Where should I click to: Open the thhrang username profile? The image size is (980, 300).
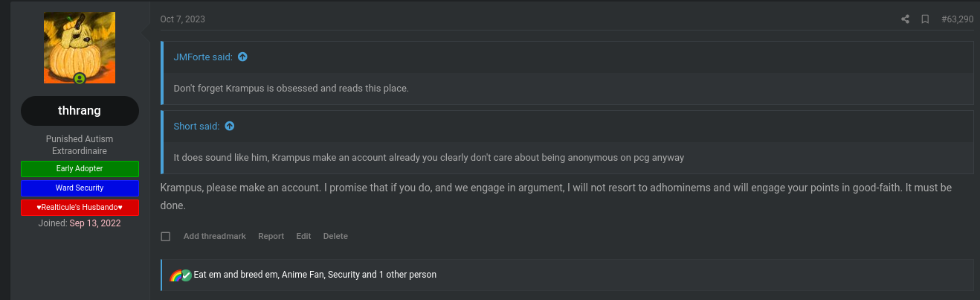80,111
